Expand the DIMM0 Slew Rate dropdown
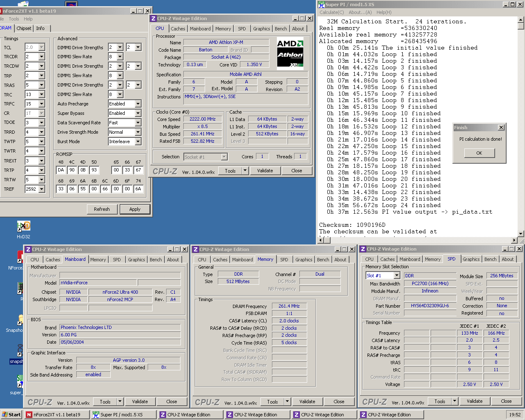The image size is (525, 420). [120, 57]
